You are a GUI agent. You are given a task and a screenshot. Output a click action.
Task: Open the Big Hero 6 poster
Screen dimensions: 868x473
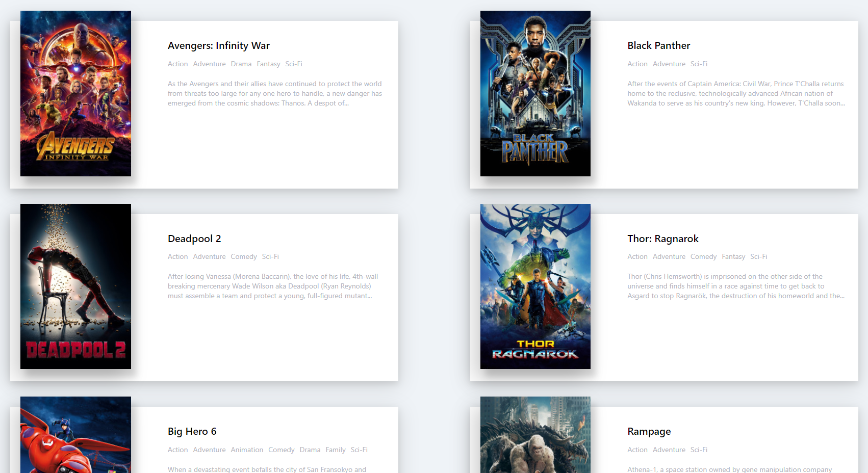click(x=75, y=435)
